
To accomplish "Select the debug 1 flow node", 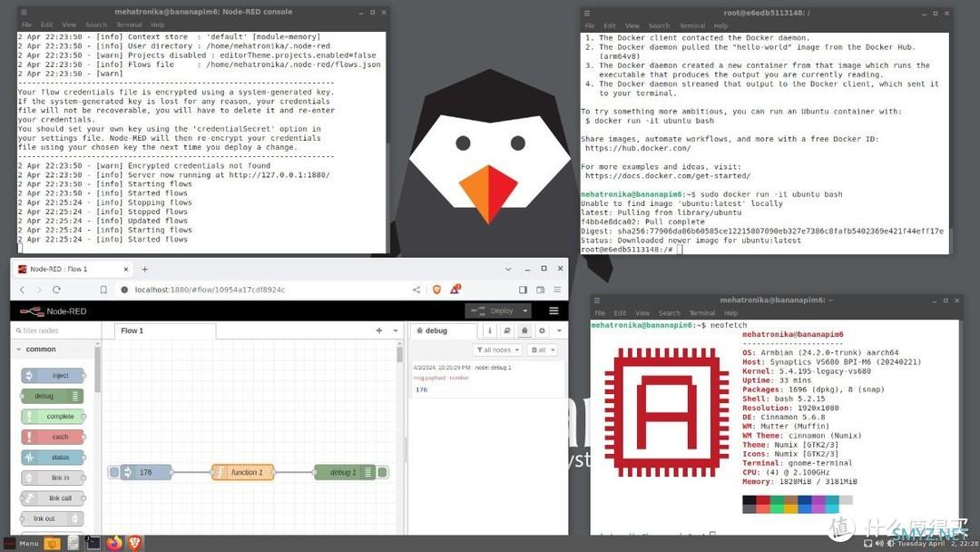I will (x=344, y=472).
